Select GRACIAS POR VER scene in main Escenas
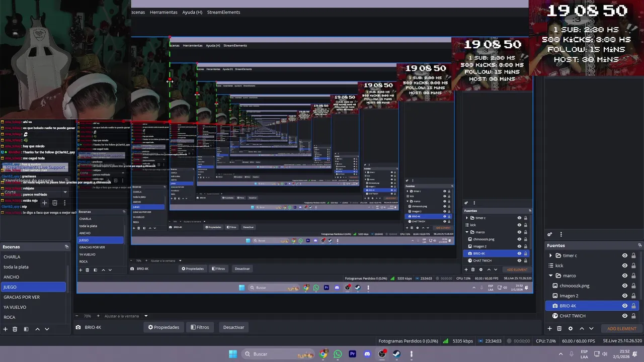Image resolution: width=644 pixels, height=362 pixels. pos(33,297)
